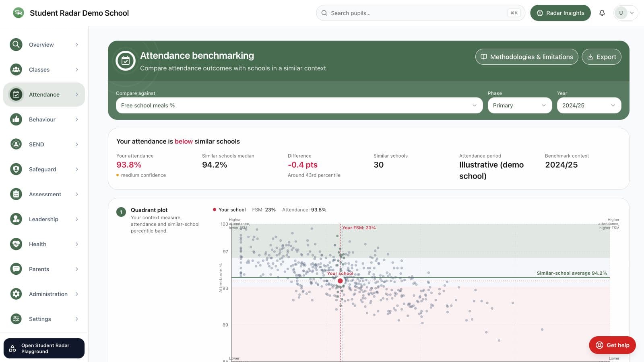Expand the Settings menu chevron
The width and height of the screenshot is (644, 362).
(x=77, y=319)
